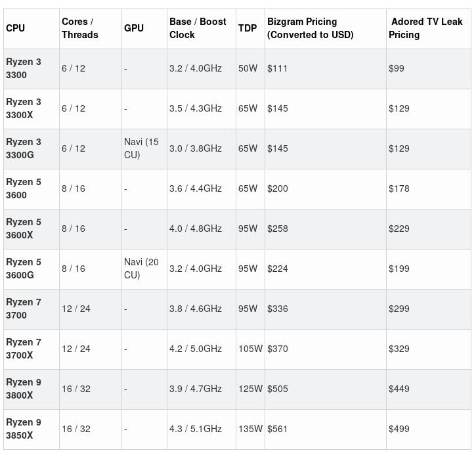This screenshot has width=476, height=459.
Task: Select the 4.0 / 4.8GHz clock cell
Action: tap(196, 229)
